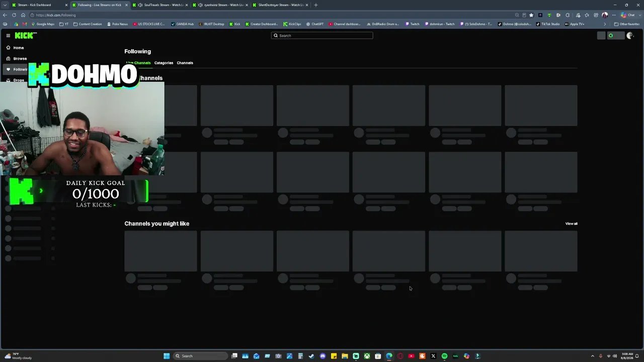
Task: Click the browser home button
Action: [x=23, y=15]
